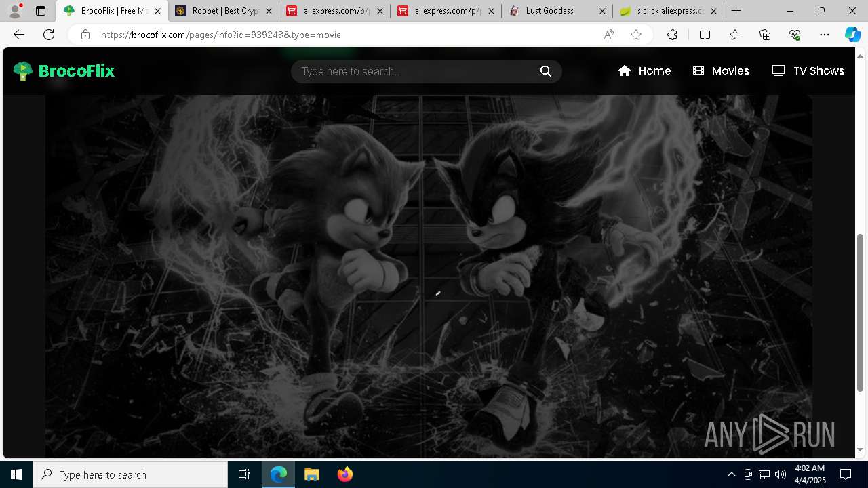868x488 pixels.
Task: Go to the Home page link
Action: coord(644,70)
